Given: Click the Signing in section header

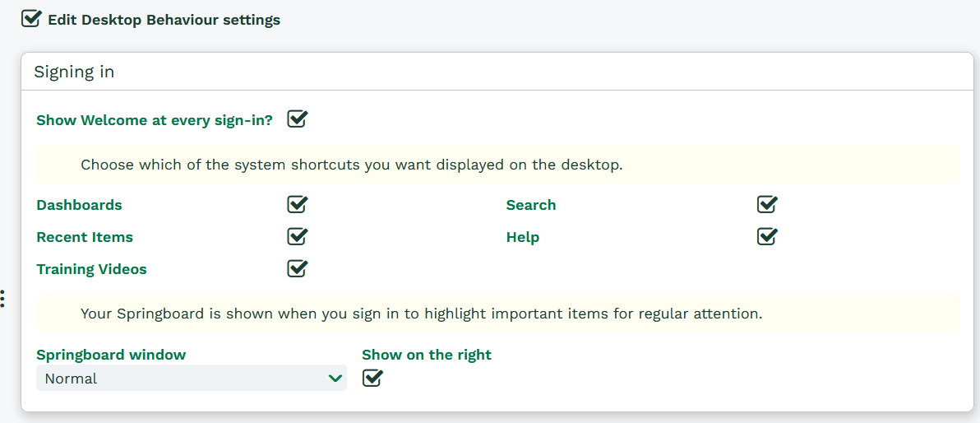Looking at the screenshot, I should [x=74, y=72].
